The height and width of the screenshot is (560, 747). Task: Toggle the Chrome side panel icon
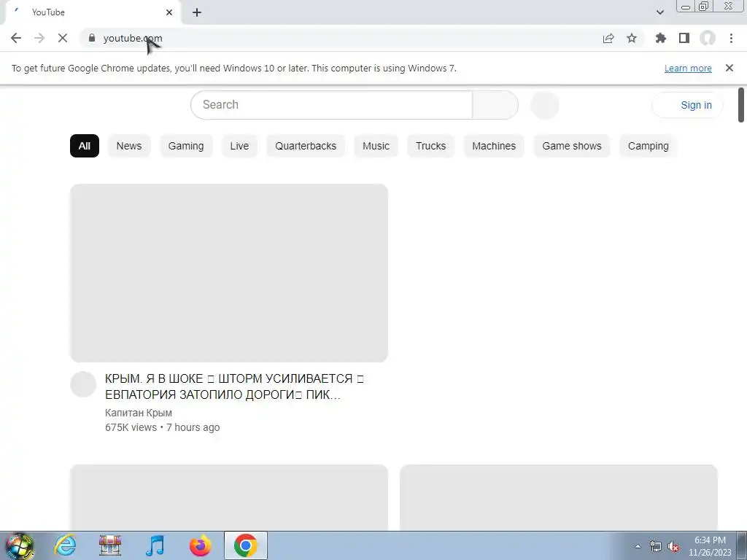click(x=684, y=38)
